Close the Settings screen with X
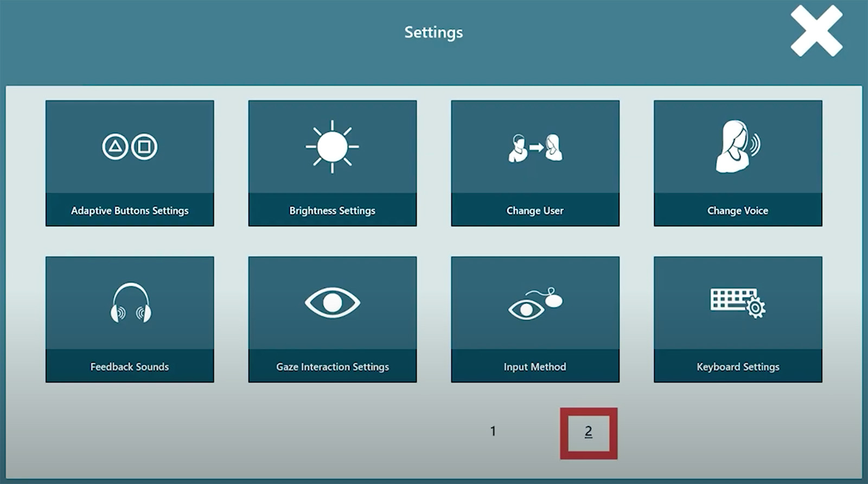 (x=816, y=31)
